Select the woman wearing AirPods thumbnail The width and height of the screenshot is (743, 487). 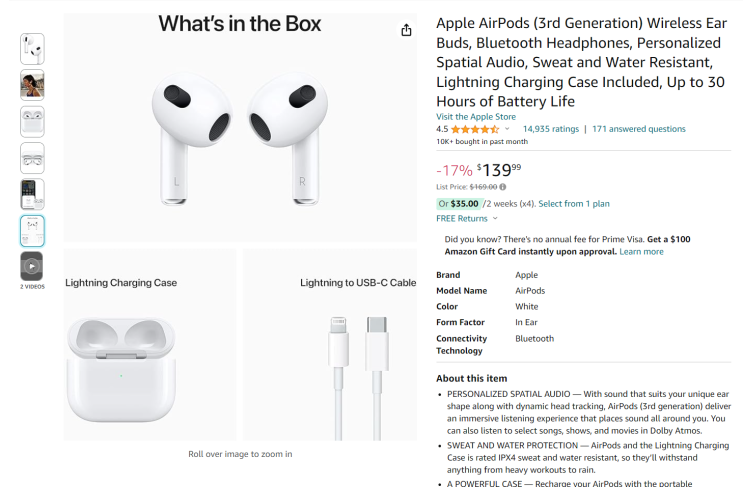pos(32,85)
